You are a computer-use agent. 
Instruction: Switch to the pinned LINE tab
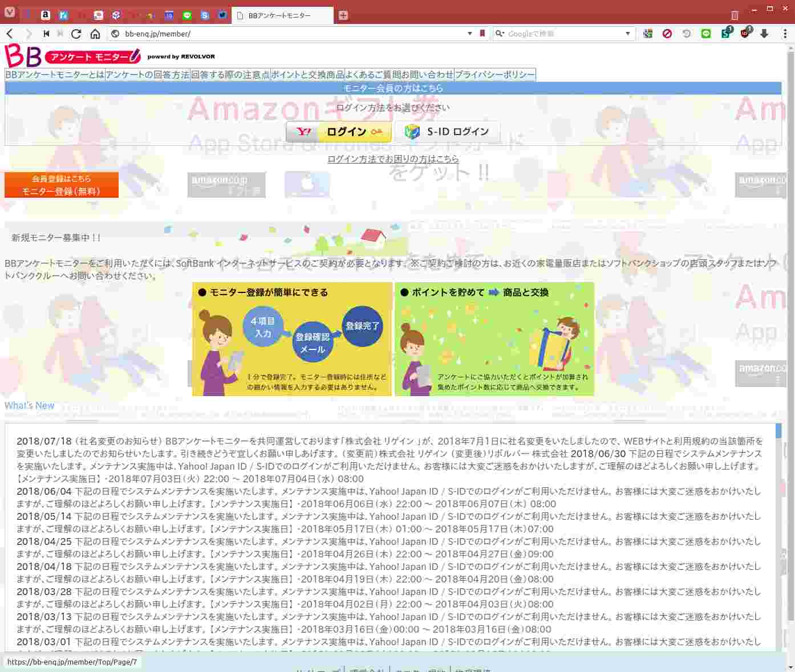coord(187,15)
